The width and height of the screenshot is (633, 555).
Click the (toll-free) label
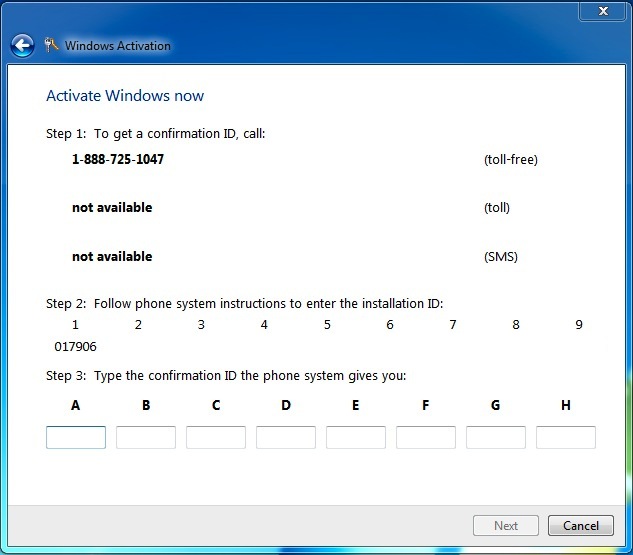[x=511, y=159]
